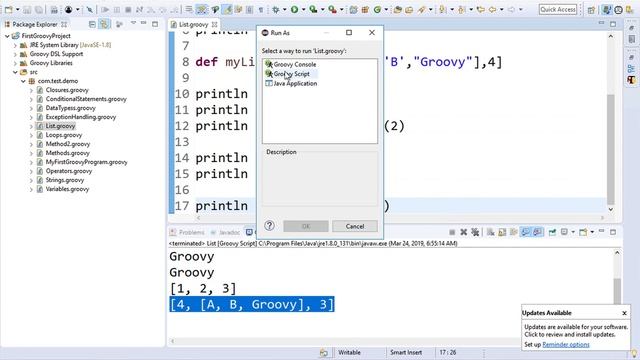The image size is (640, 360).
Task: Click the Save toolbar icon
Action: pyautogui.click(x=27, y=9)
